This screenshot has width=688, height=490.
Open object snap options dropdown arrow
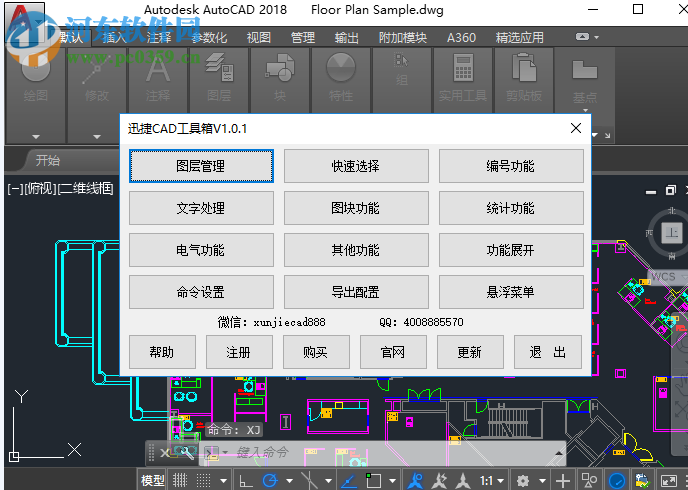[392, 481]
